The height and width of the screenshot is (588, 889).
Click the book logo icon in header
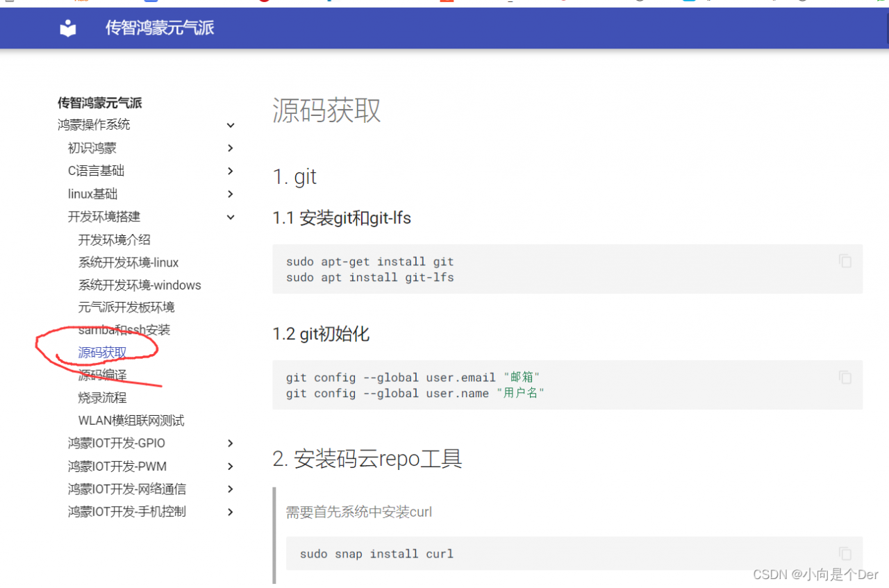point(67,28)
